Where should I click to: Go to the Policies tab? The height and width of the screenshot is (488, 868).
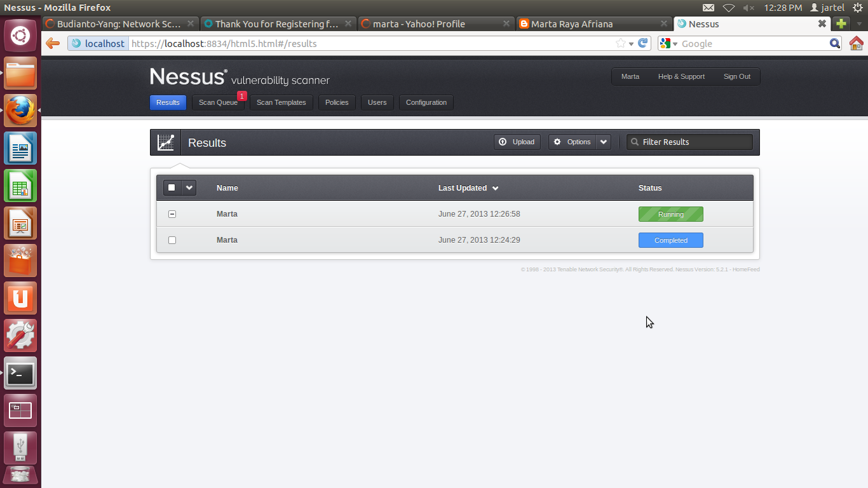337,102
